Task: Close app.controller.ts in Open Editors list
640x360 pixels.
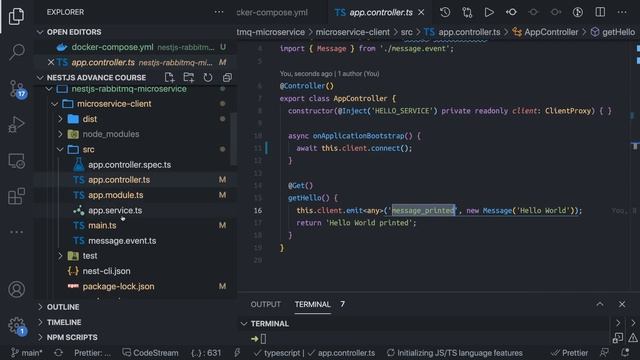Action: coord(51,62)
